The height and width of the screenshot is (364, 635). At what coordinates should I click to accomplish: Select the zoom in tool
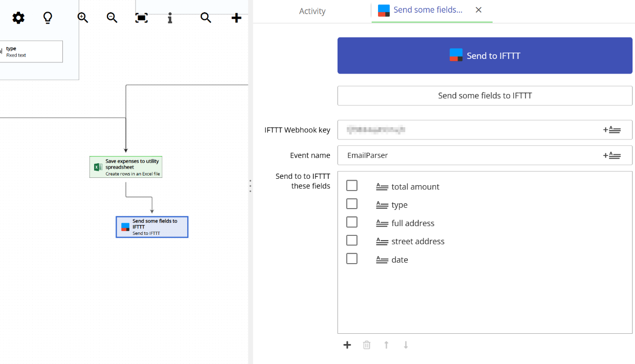click(x=82, y=18)
